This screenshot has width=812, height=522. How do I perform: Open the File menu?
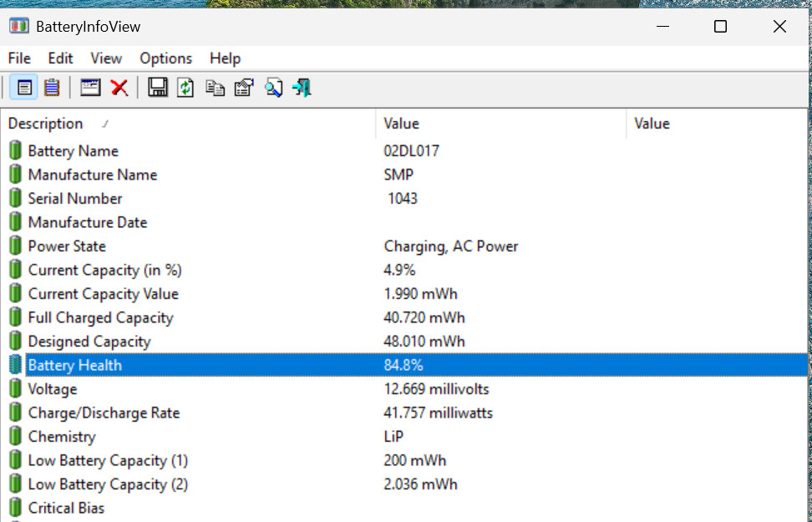tap(19, 58)
